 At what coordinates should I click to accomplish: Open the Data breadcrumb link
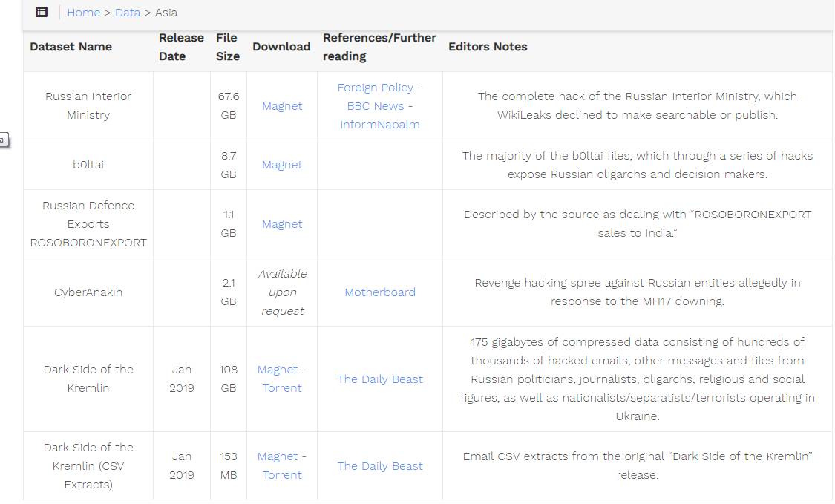click(x=128, y=13)
